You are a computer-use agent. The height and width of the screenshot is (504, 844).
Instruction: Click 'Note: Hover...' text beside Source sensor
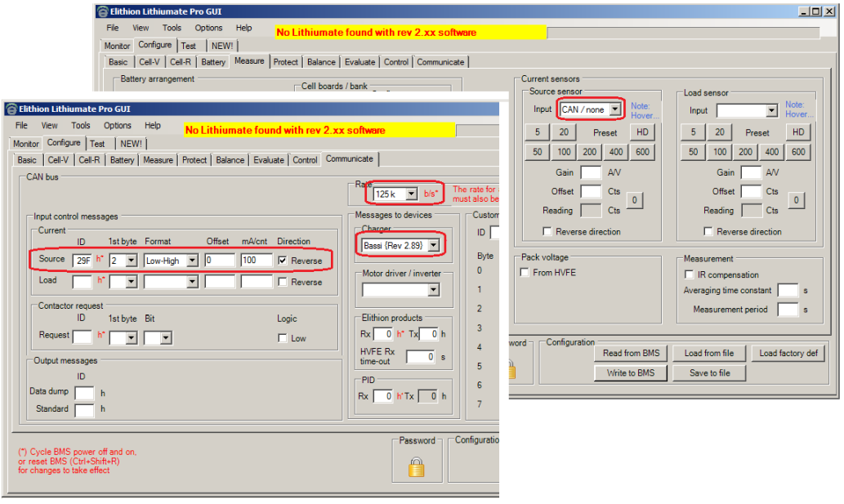(645, 111)
